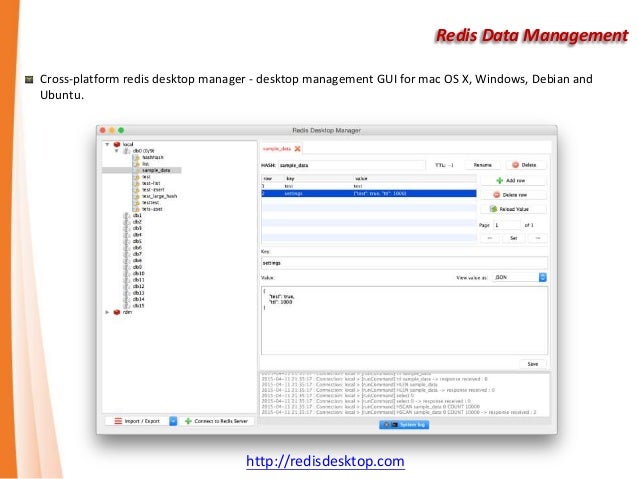Image resolution: width=638 pixels, height=479 pixels.
Task: Click the Key field containing settings
Action: tap(404, 263)
